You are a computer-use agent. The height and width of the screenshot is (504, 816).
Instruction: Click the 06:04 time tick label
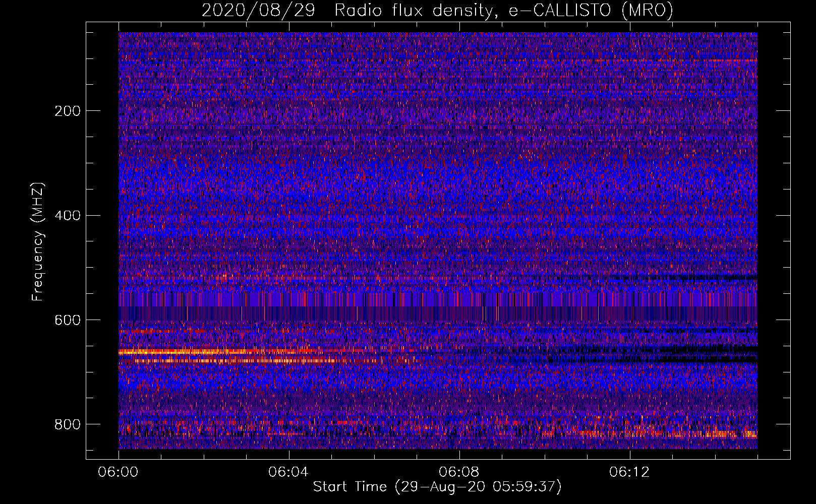pyautogui.click(x=288, y=472)
